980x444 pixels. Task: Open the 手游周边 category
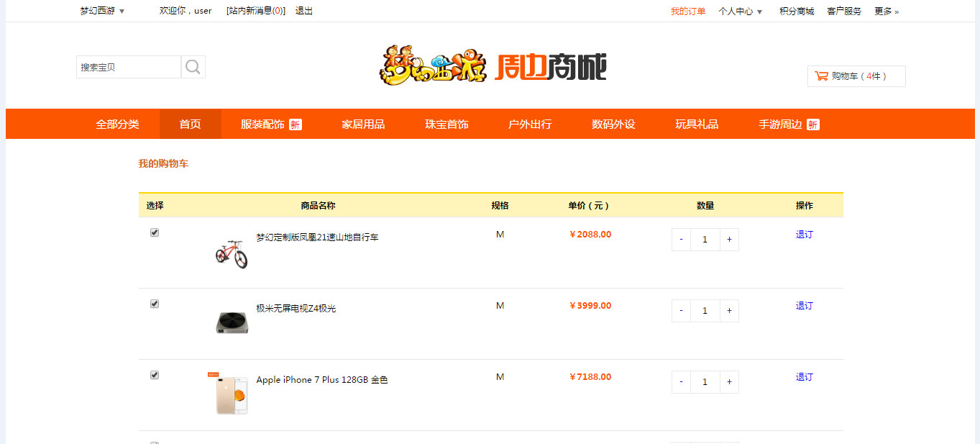(780, 124)
